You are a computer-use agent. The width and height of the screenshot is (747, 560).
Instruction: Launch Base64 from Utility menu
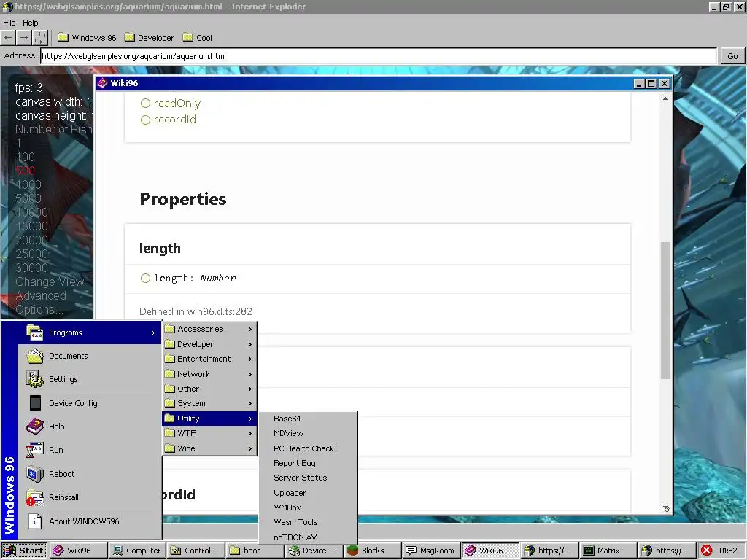click(x=308, y=419)
